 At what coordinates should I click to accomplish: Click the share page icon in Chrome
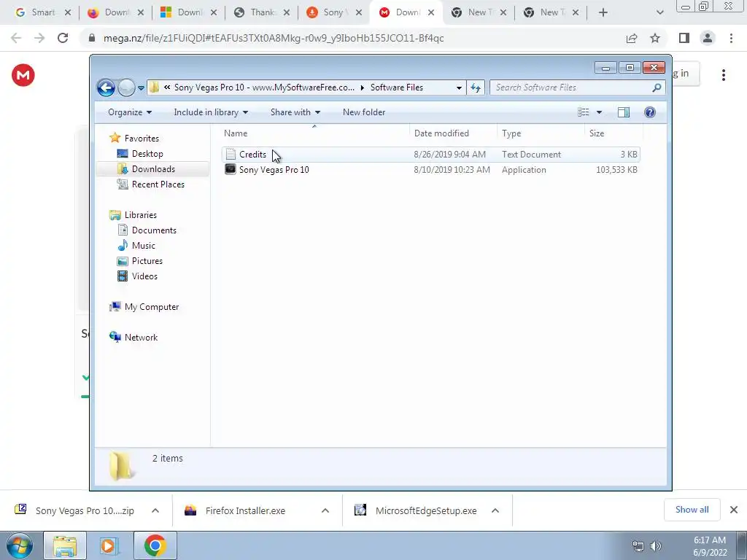point(632,38)
